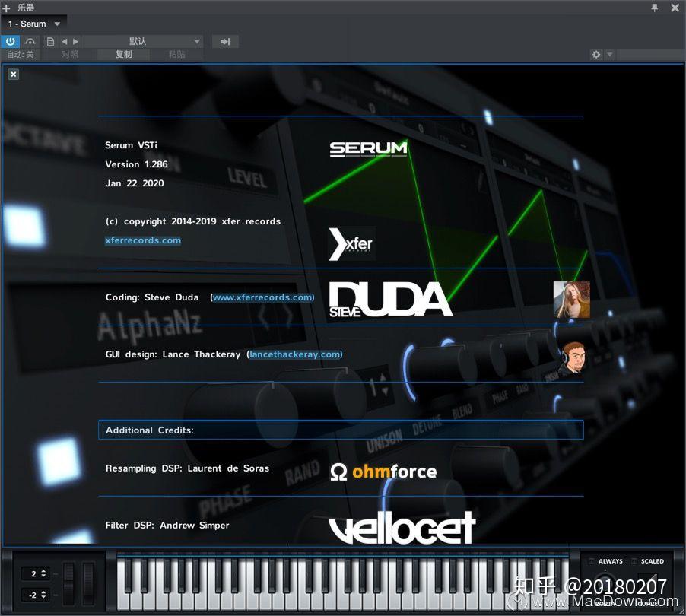Select 'Coding: Steve Duda' text
Image resolution: width=686 pixels, height=616 pixels.
[x=152, y=297]
